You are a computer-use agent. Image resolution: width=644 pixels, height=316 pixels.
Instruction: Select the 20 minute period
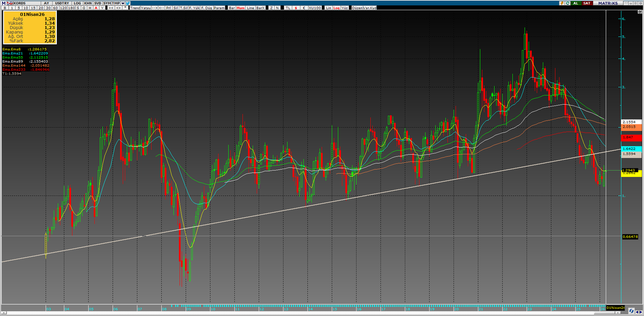(x=41, y=8)
